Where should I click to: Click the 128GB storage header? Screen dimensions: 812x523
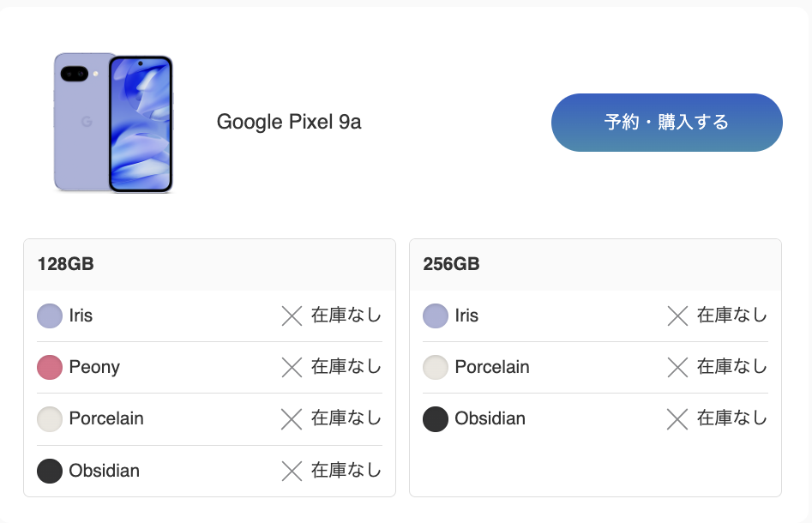click(x=65, y=264)
